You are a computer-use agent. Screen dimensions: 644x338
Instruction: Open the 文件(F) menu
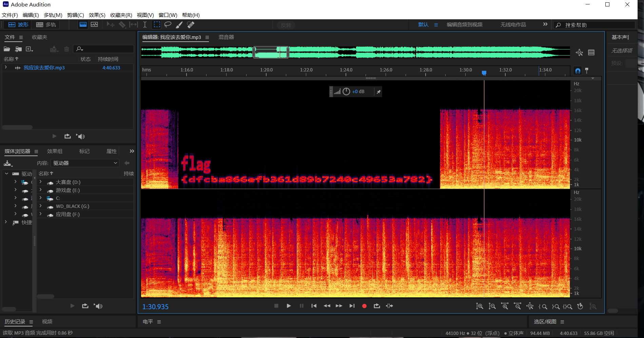(10, 15)
